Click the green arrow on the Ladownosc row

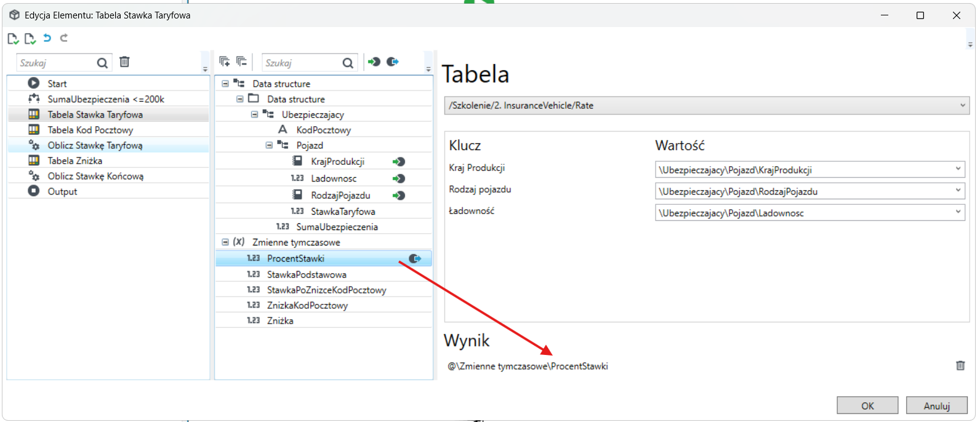399,178
